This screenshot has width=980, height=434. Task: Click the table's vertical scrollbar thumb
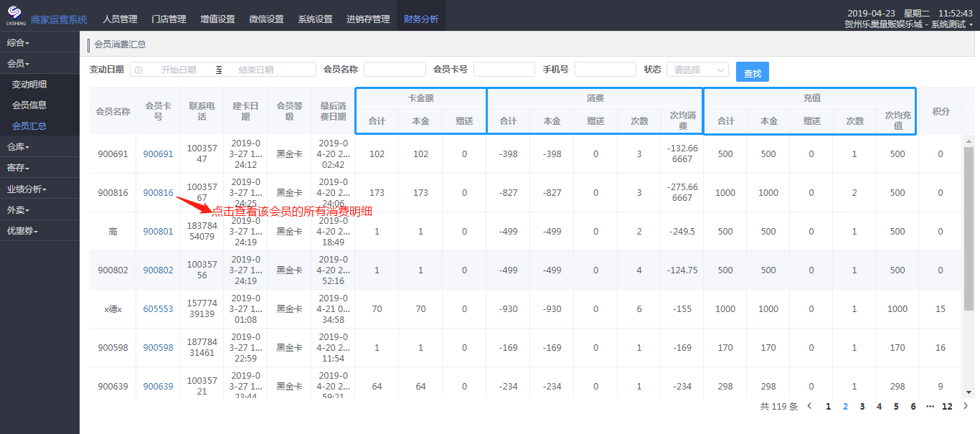968,229
